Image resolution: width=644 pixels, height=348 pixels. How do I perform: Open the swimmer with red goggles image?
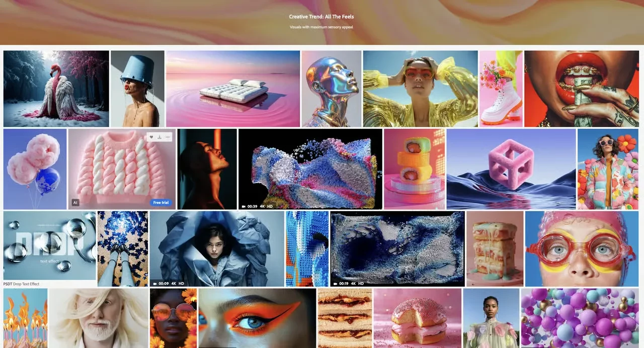pyautogui.click(x=582, y=249)
